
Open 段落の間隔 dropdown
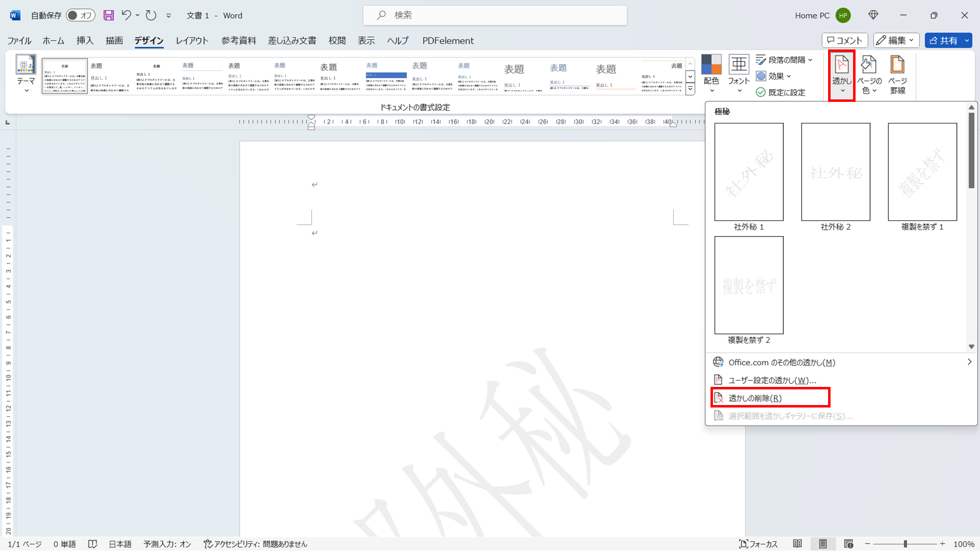(784, 60)
